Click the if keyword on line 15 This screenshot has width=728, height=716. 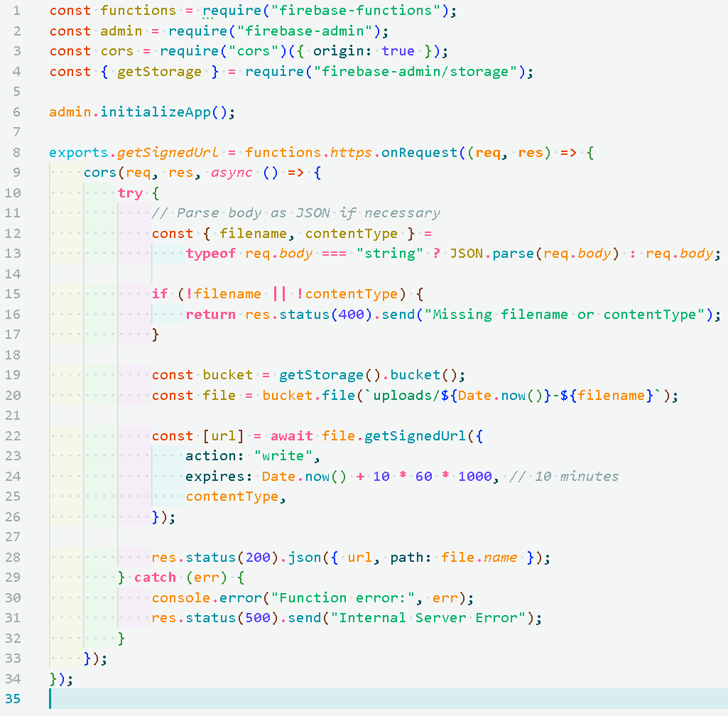click(160, 294)
